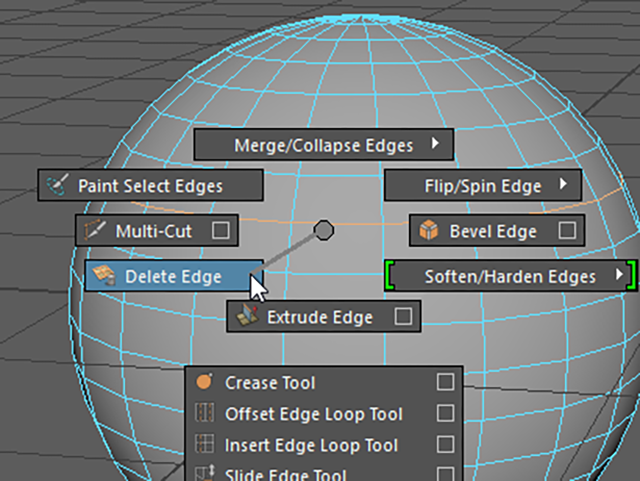Open Extrude Edge options box
The width and height of the screenshot is (640, 481).
(x=403, y=316)
